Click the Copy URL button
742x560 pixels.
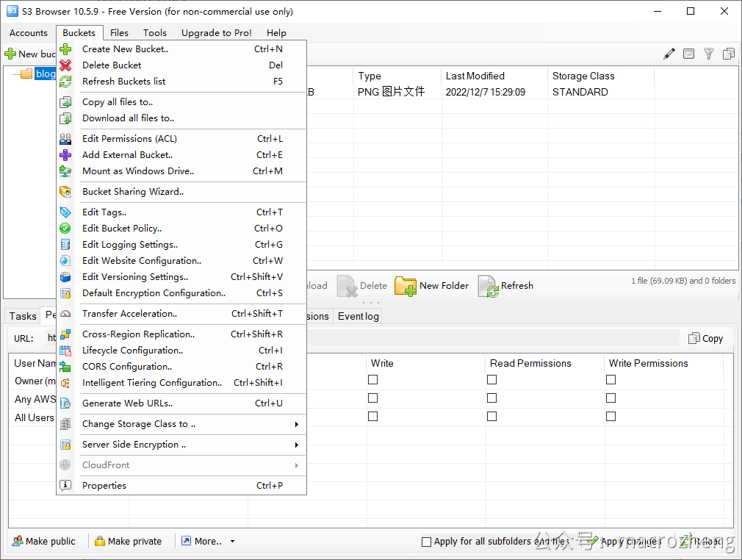[x=705, y=339]
